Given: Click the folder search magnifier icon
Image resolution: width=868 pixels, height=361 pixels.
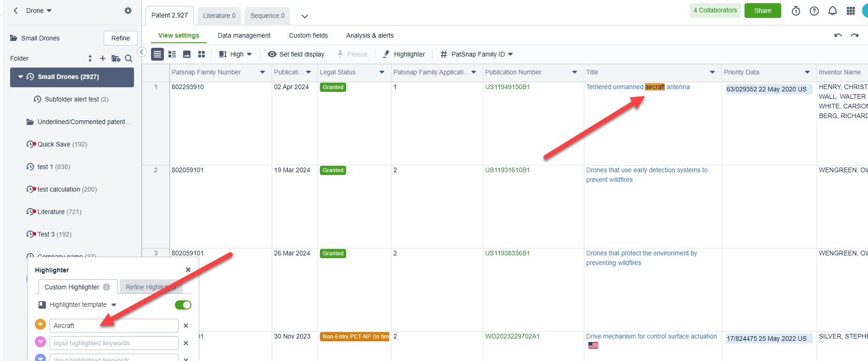Looking at the screenshot, I should click(x=129, y=58).
